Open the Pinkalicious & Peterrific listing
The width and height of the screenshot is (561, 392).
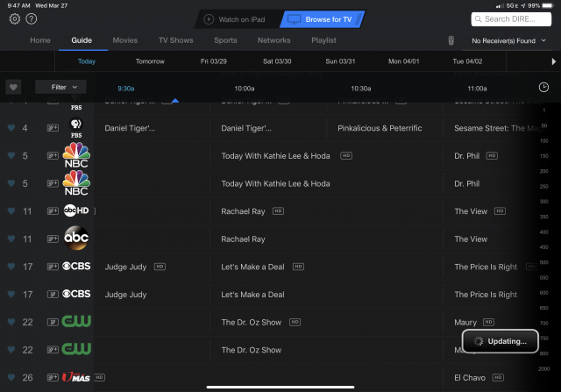tap(385, 128)
